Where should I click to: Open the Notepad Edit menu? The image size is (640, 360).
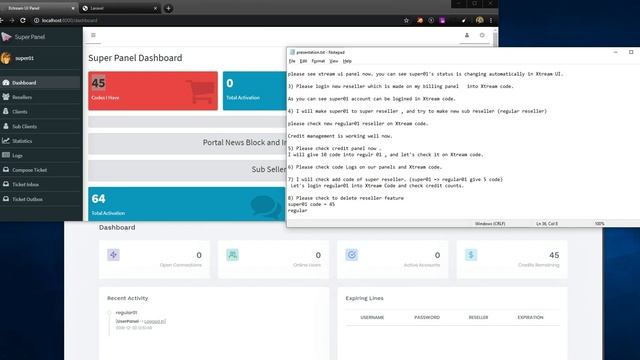pyautogui.click(x=303, y=61)
